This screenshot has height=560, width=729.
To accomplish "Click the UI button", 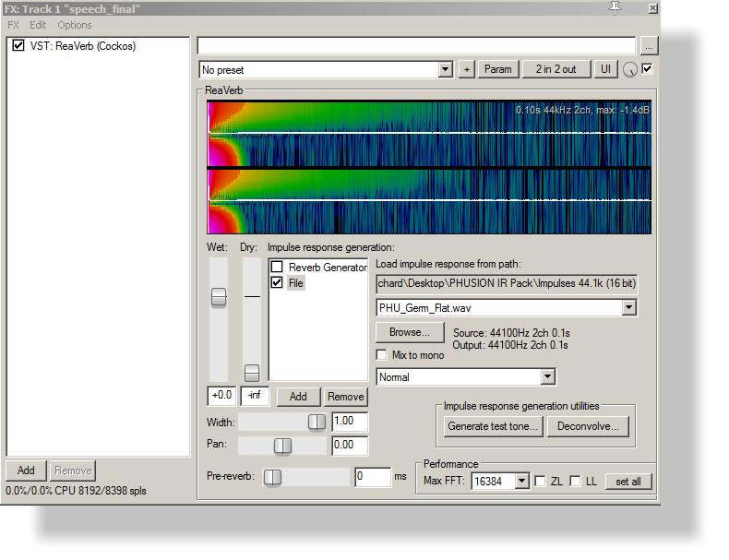I will [x=605, y=69].
